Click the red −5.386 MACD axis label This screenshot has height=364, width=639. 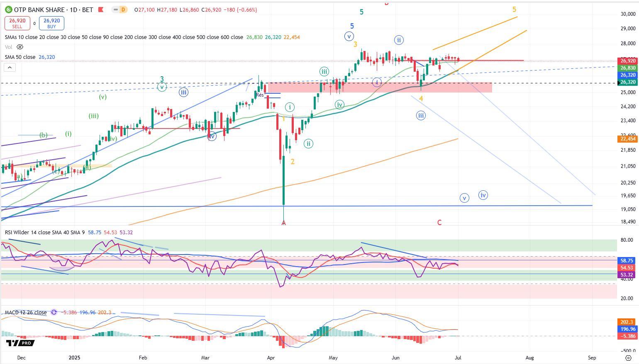[x=627, y=336]
